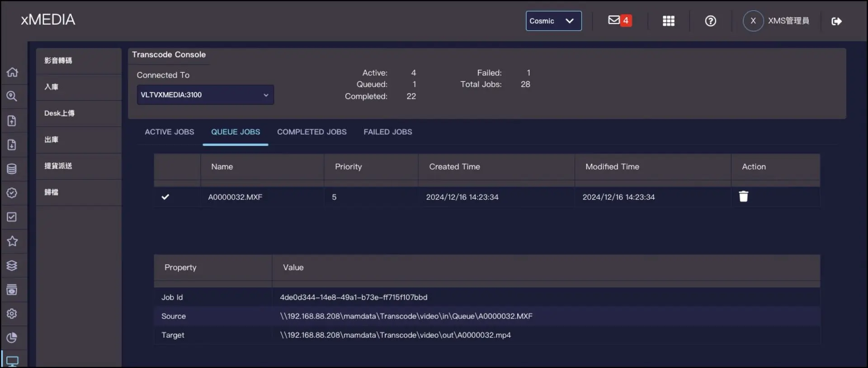
Task: Click the database stack icon in sidebar
Action: [x=12, y=169]
